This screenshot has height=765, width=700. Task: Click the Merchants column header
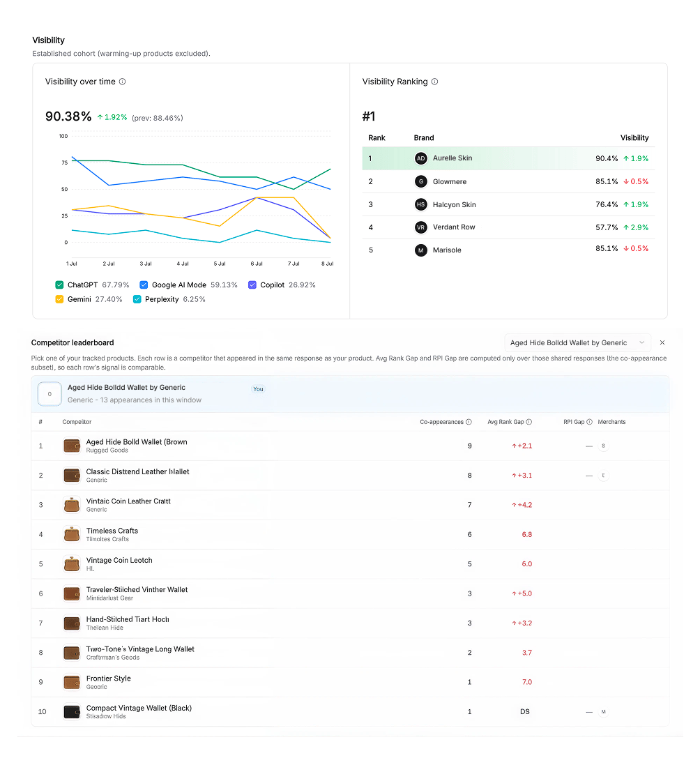click(611, 422)
